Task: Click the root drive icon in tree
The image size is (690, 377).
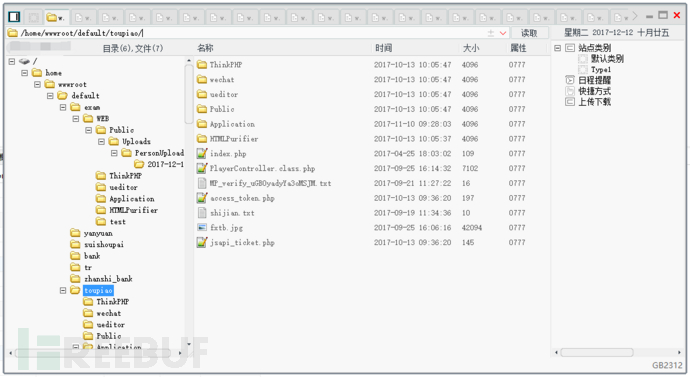Action: [x=24, y=61]
